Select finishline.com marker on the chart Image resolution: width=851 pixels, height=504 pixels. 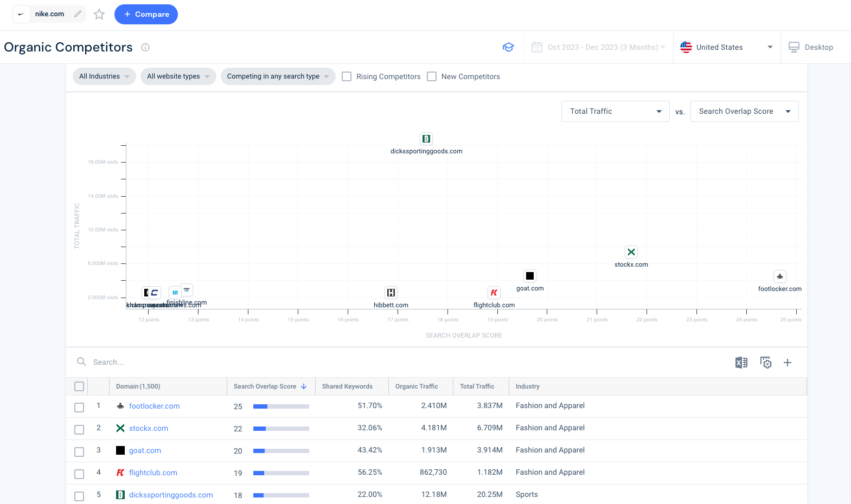point(187,290)
